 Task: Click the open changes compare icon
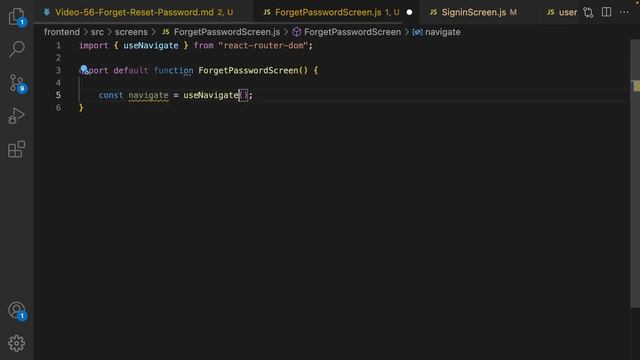point(588,12)
